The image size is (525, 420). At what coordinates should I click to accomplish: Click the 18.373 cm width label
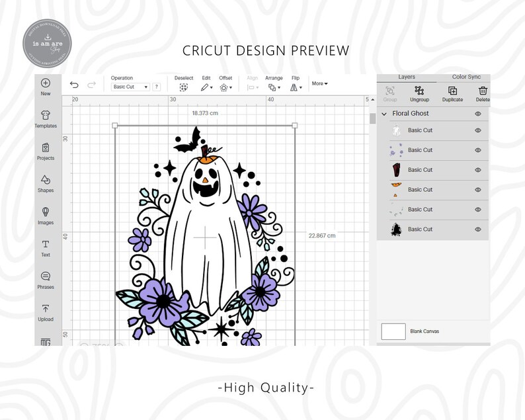(205, 113)
